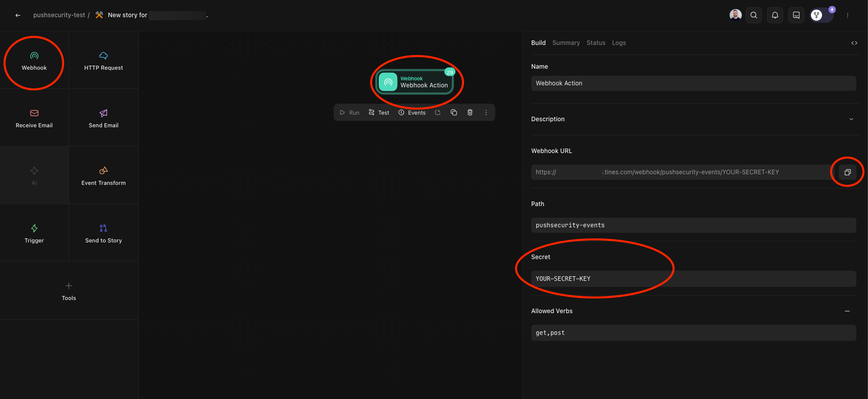Select the Receive Email action tile
Screen dimensions: 868x399
[34, 118]
